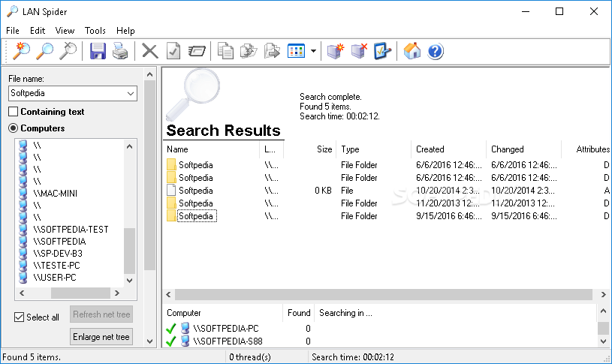Sort results by the Created column header
Viewport: 612px width, 364px height.
[448, 149]
